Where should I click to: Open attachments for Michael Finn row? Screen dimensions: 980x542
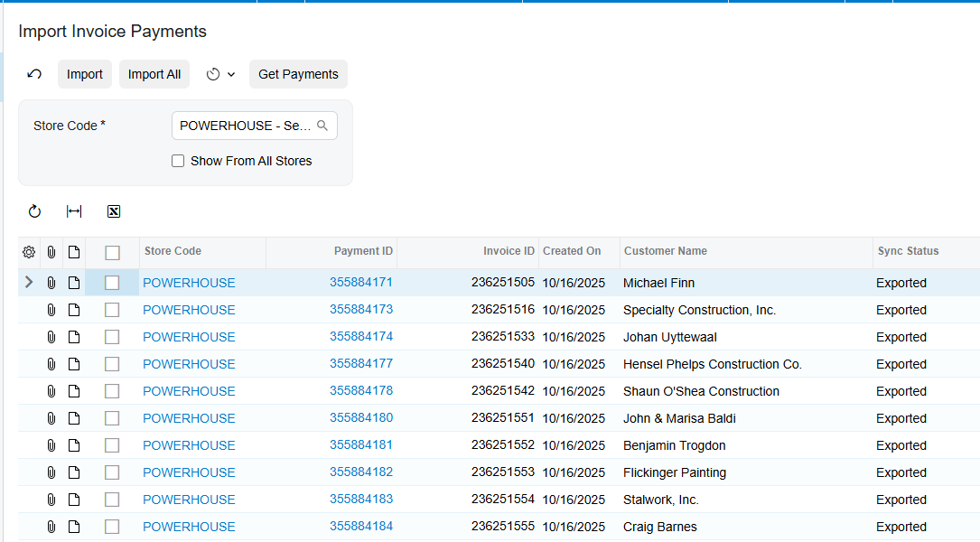click(51, 283)
